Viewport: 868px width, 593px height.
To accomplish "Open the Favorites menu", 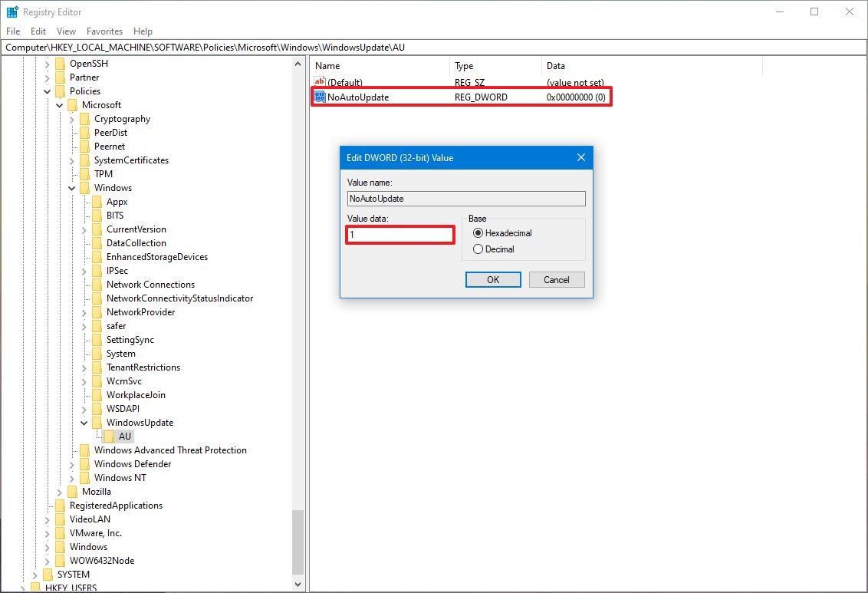I will tap(104, 31).
